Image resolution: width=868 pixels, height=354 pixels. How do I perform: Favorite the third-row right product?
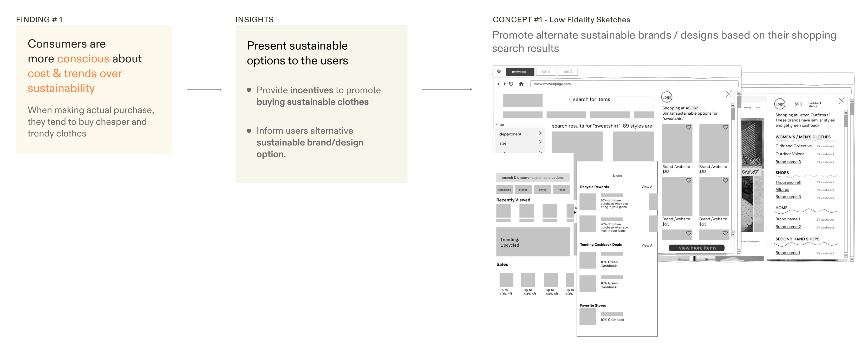click(725, 233)
